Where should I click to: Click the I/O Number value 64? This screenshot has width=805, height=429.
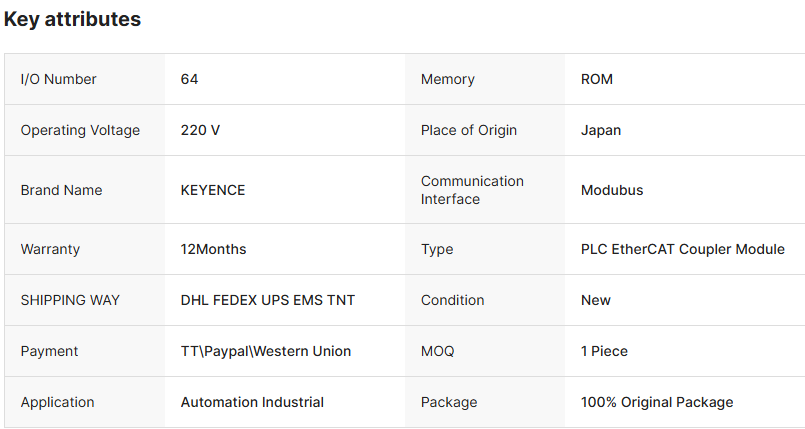189,79
